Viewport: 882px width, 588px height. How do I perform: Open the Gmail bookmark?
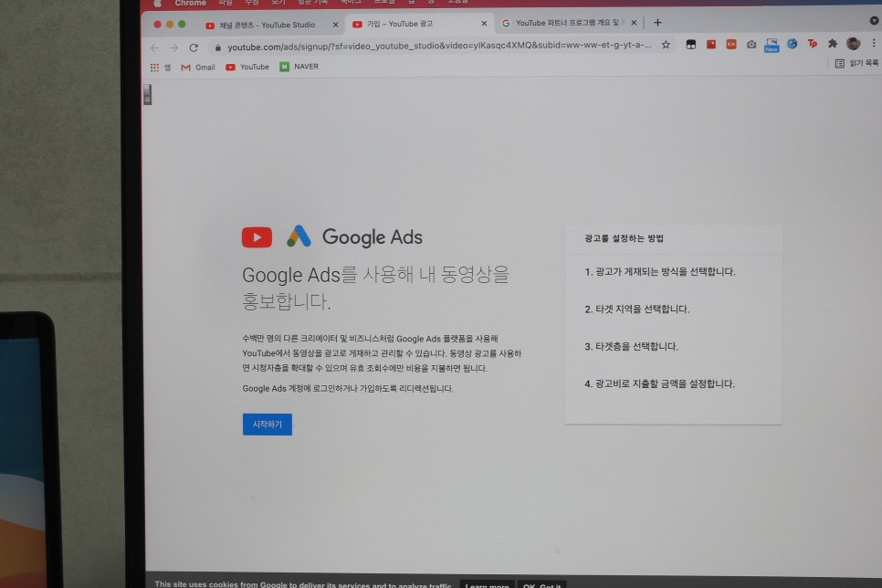coord(198,67)
